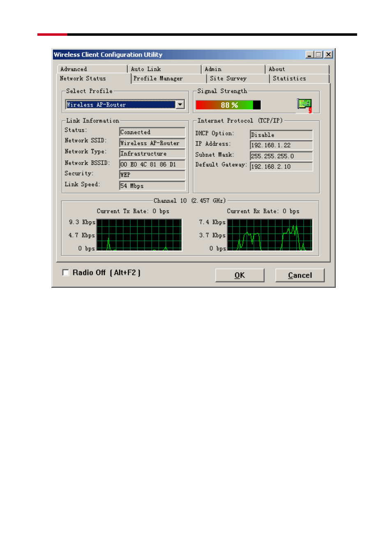This screenshot has height=555, width=392.
Task: Click the 'Current Rx Rate: 0 bps' text
Action: [x=263, y=211]
